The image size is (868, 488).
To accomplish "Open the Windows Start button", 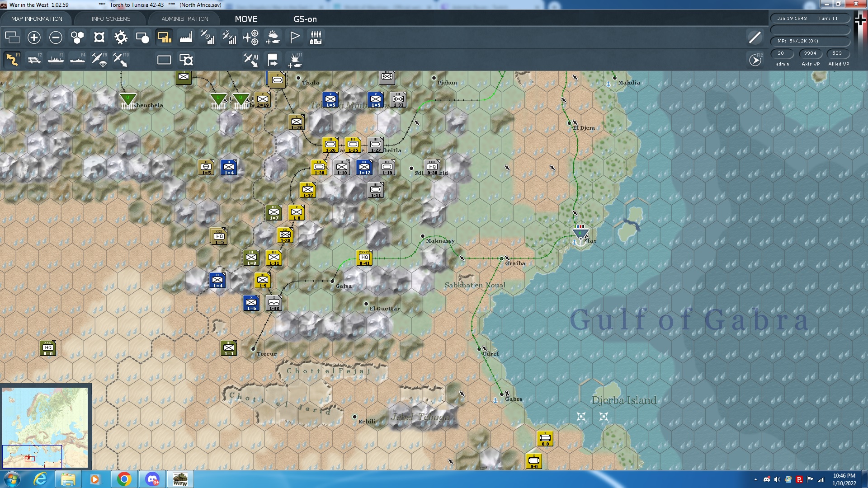I will pos(11,479).
